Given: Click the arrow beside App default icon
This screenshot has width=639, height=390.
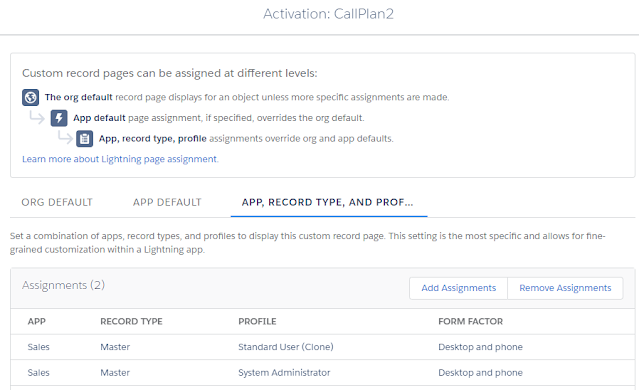Looking at the screenshot, I should (x=37, y=117).
